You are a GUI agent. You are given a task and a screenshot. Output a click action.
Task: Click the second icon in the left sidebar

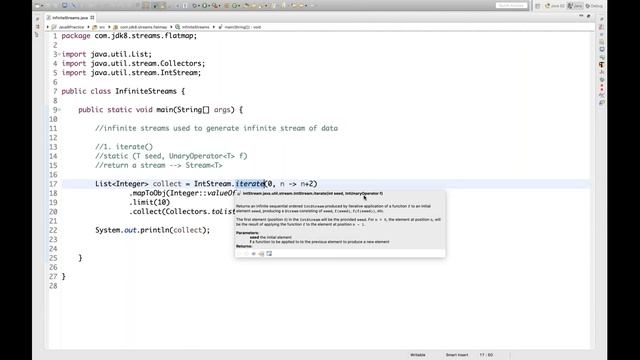[38, 27]
